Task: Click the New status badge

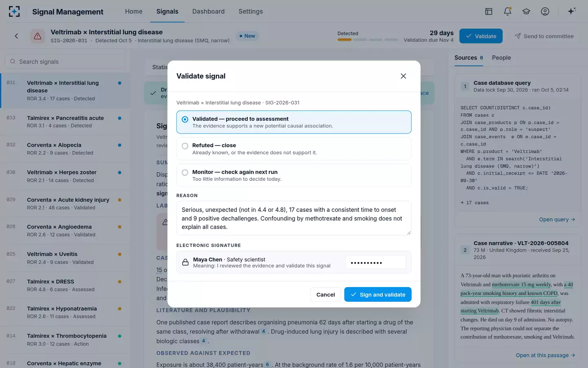Action: coord(247,36)
